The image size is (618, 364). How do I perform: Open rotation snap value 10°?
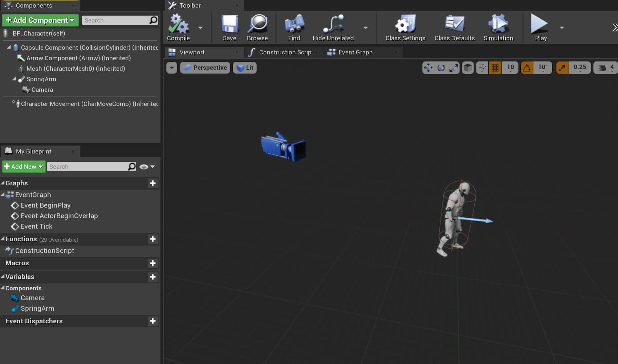pos(543,68)
